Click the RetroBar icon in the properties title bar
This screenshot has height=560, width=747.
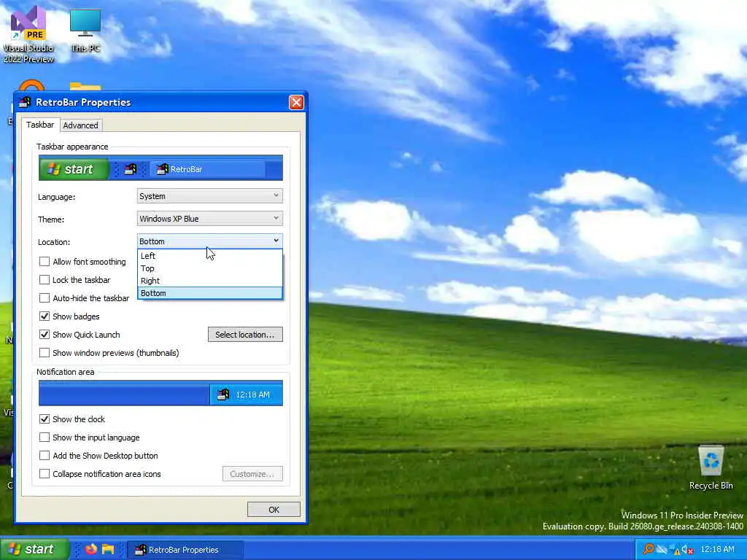click(25, 102)
